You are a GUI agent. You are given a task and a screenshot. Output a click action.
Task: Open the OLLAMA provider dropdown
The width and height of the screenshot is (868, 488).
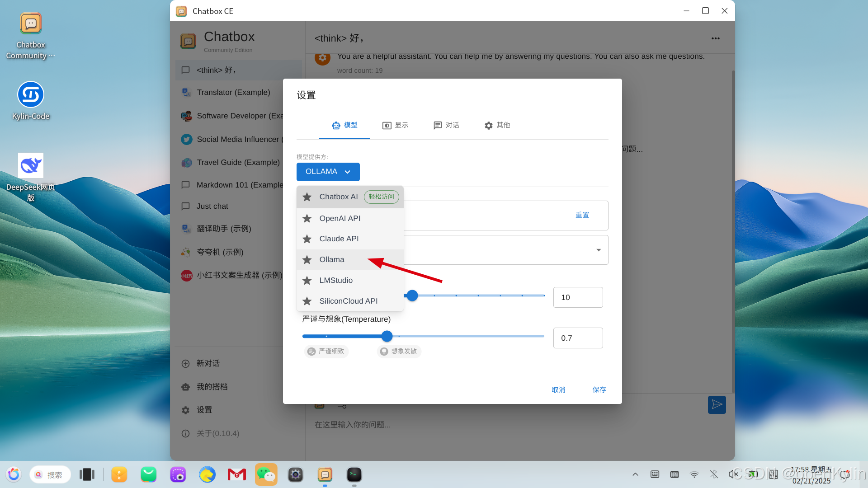[x=328, y=172]
